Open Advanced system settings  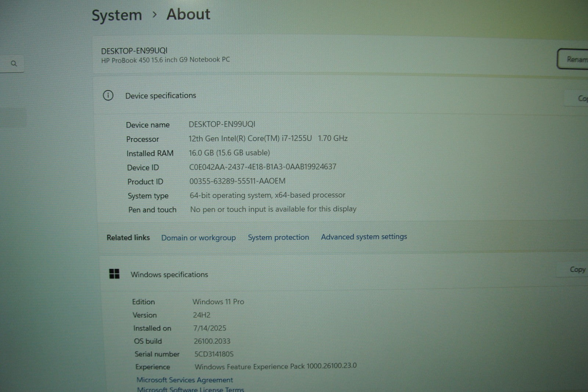click(364, 237)
